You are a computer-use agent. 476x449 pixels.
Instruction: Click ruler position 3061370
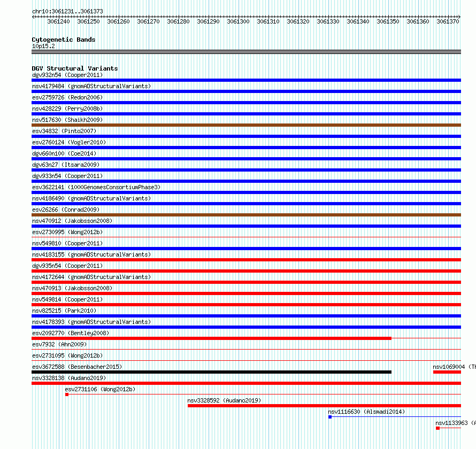click(448, 21)
